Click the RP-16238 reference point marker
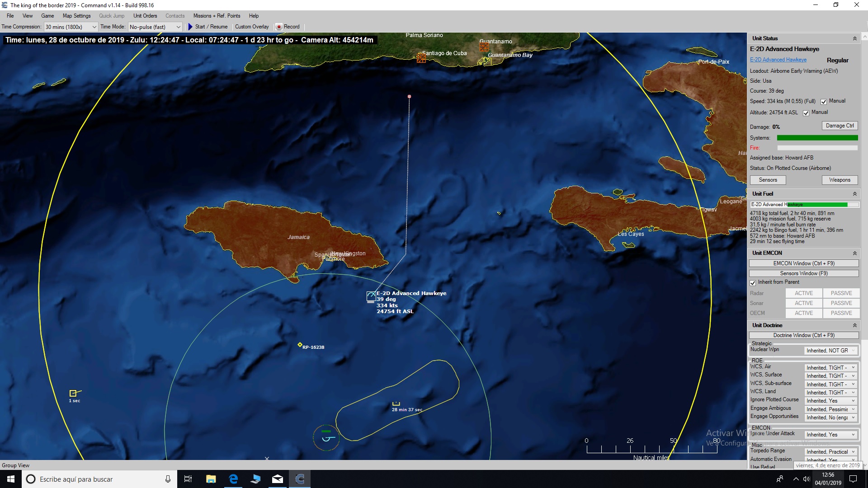 click(x=300, y=345)
